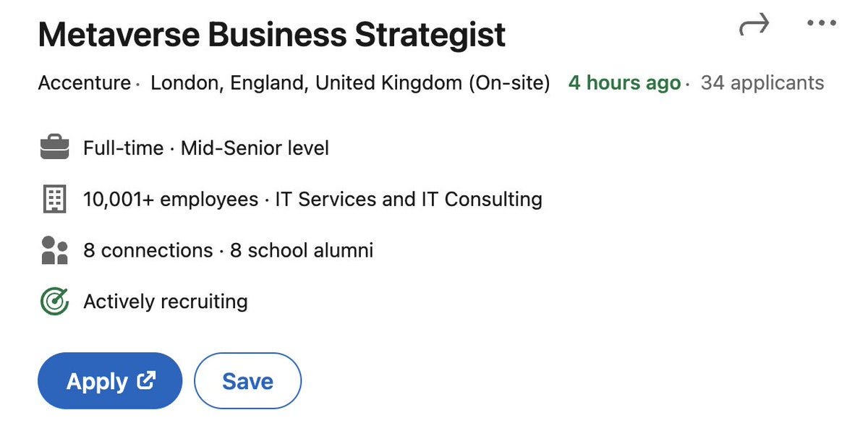Click the people connections icon
This screenshot has width=868, height=439.
click(x=54, y=250)
